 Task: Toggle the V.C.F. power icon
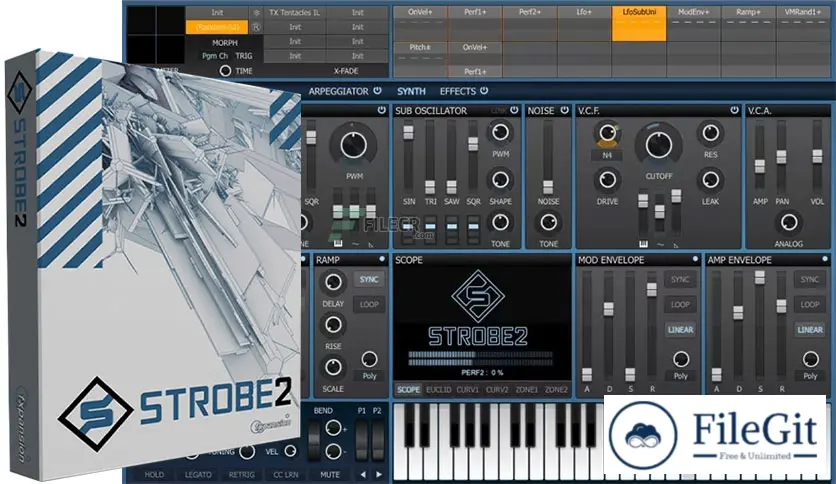click(x=735, y=110)
